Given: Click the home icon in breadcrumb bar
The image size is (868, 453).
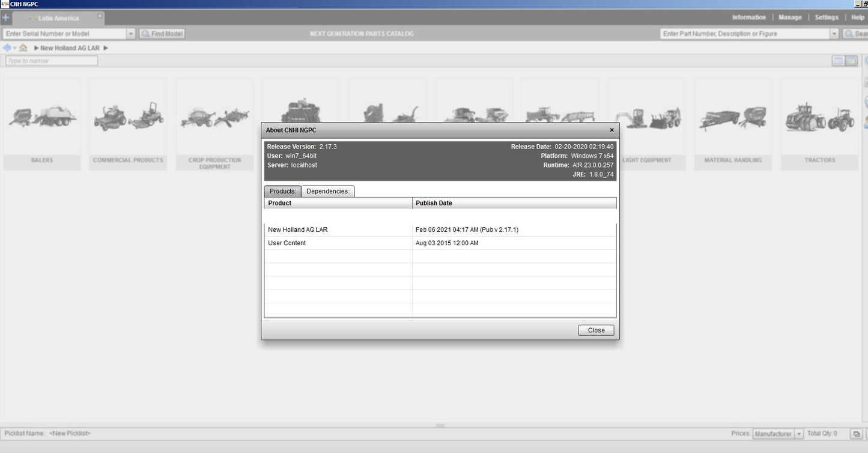Looking at the screenshot, I should 23,48.
